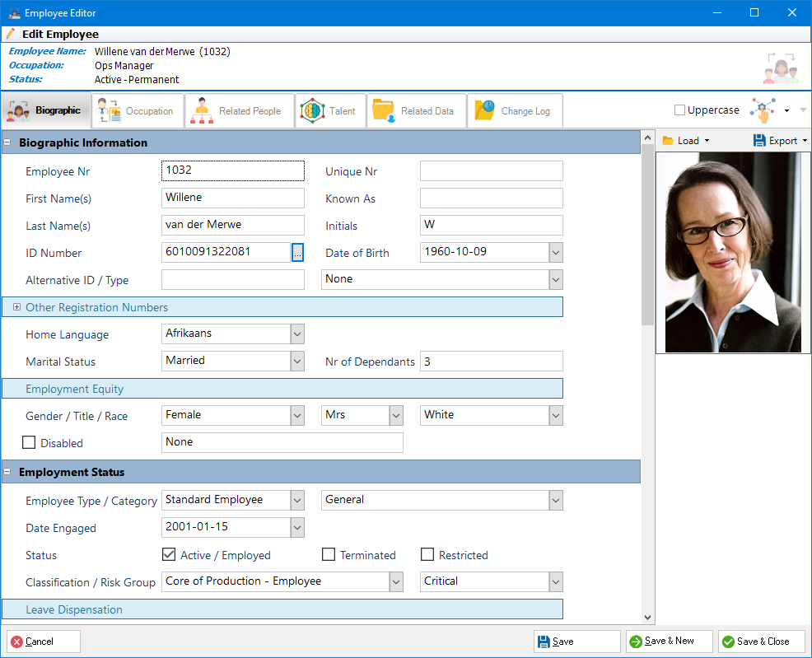The width and height of the screenshot is (812, 658).
Task: Switch to the Occupation tab
Action: coord(138,110)
